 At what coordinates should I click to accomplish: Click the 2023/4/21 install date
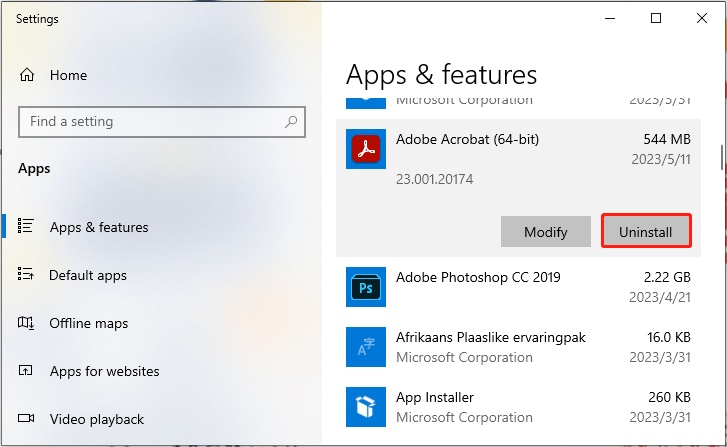pyautogui.click(x=660, y=297)
